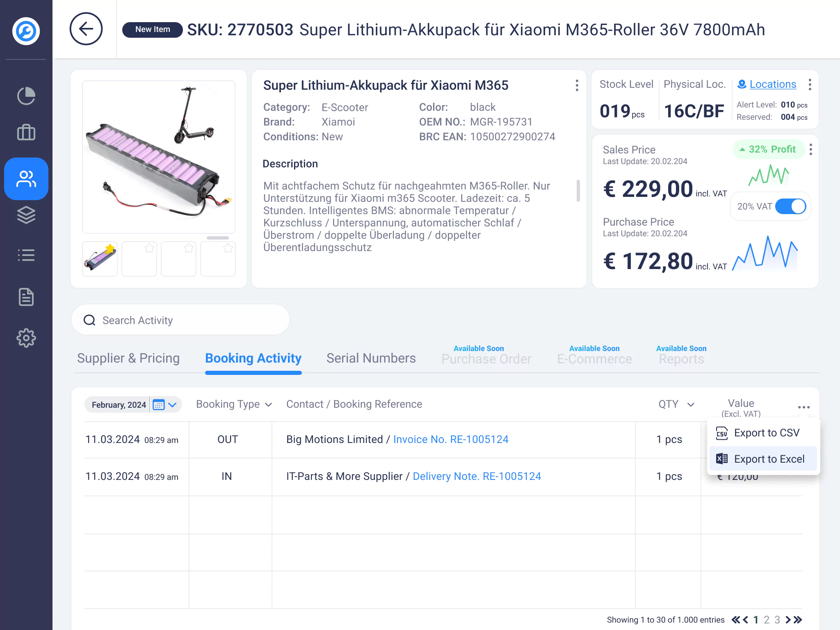Click the list icon in the sidebar
The width and height of the screenshot is (840, 630).
coord(26,255)
